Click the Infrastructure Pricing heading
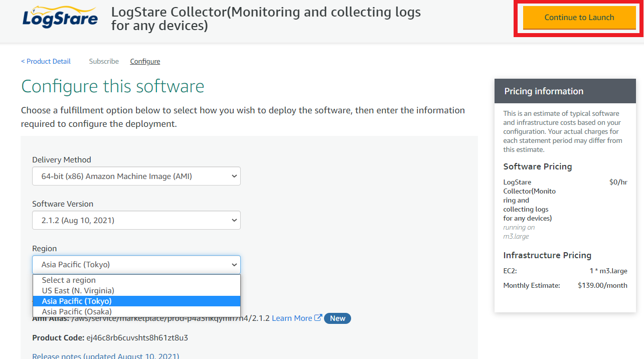The image size is (644, 359). click(547, 255)
